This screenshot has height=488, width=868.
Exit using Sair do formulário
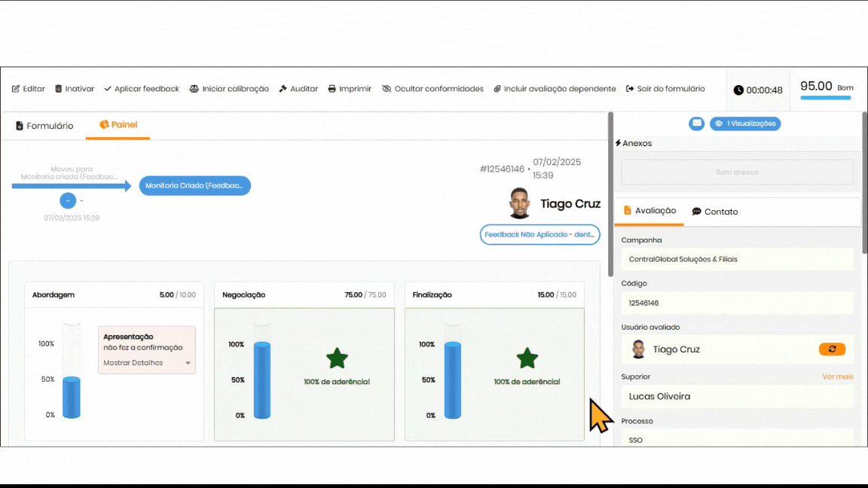(665, 89)
